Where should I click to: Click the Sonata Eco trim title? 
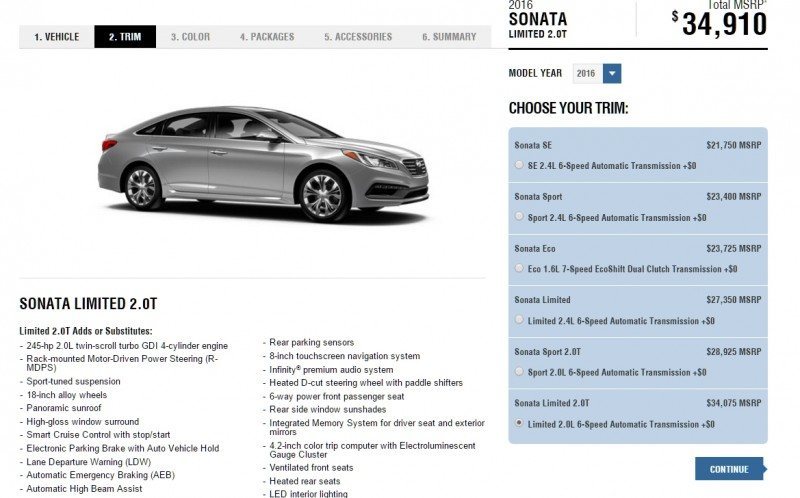[x=535, y=248]
